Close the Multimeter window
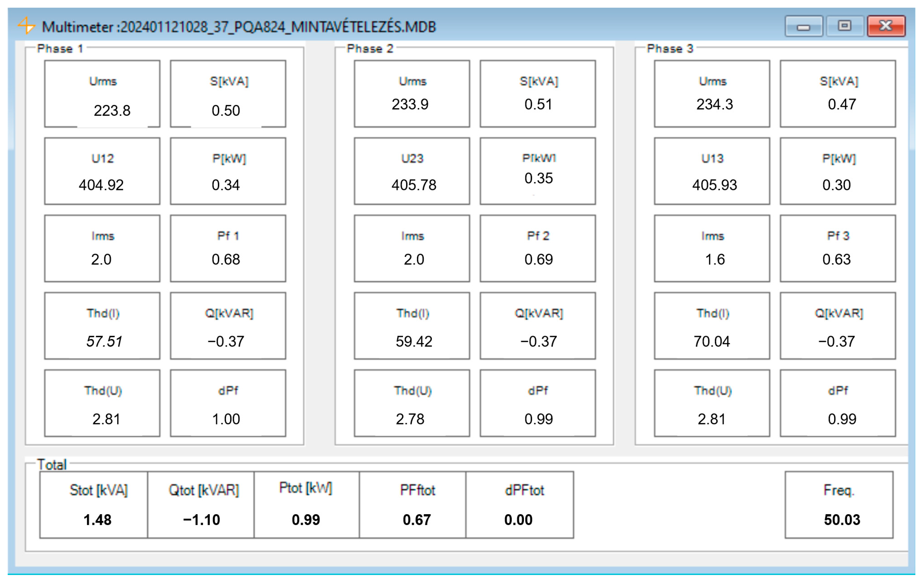The height and width of the screenshot is (583, 924). 886,26
